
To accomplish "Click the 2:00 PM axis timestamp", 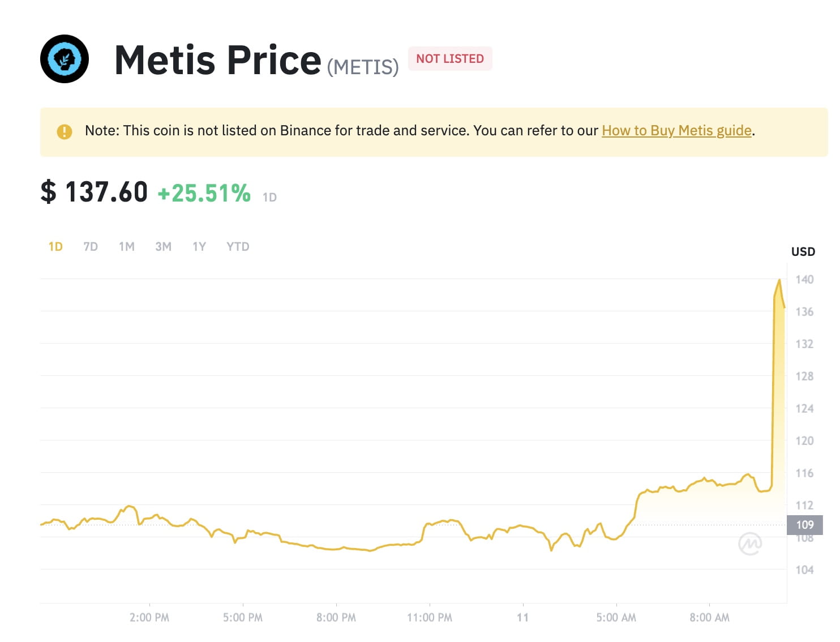I will click(x=149, y=617).
